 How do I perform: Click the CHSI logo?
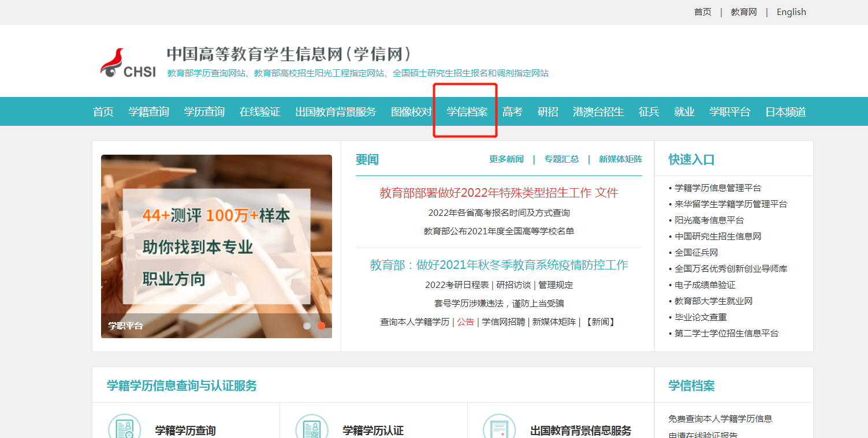coord(128,63)
